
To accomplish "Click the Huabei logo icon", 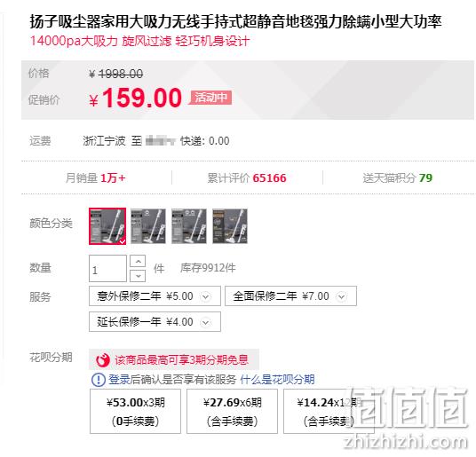I will (103, 360).
